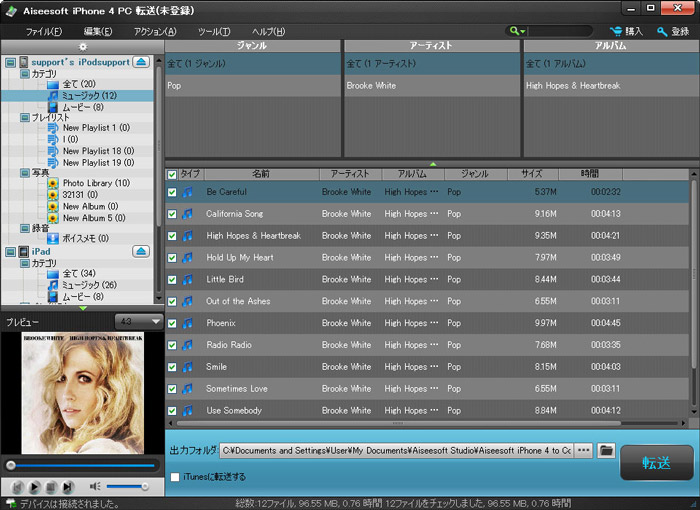Select High Hopes & Heartbreak in album list
Screen dimensions: 700x510
pos(612,85)
